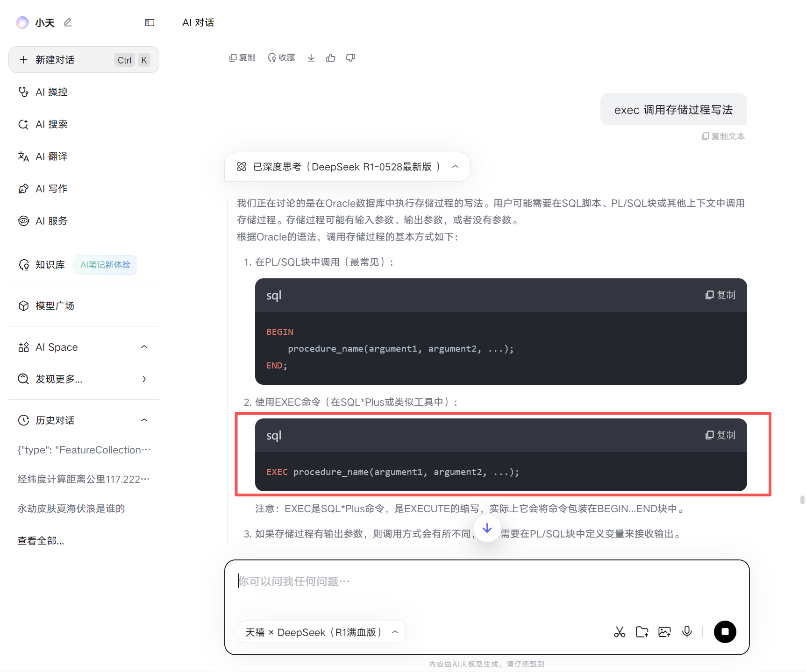Open AI 写作 in the sidebar
The height and width of the screenshot is (672, 806).
(x=84, y=189)
